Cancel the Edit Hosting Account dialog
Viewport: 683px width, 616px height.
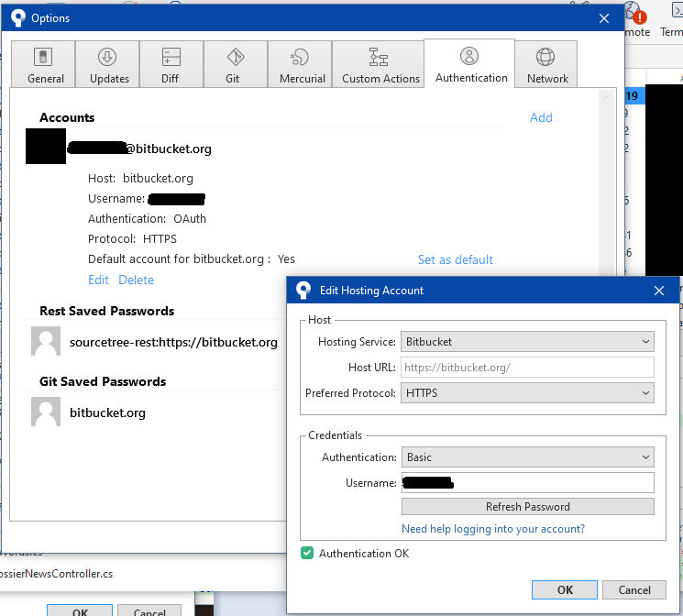tap(634, 589)
